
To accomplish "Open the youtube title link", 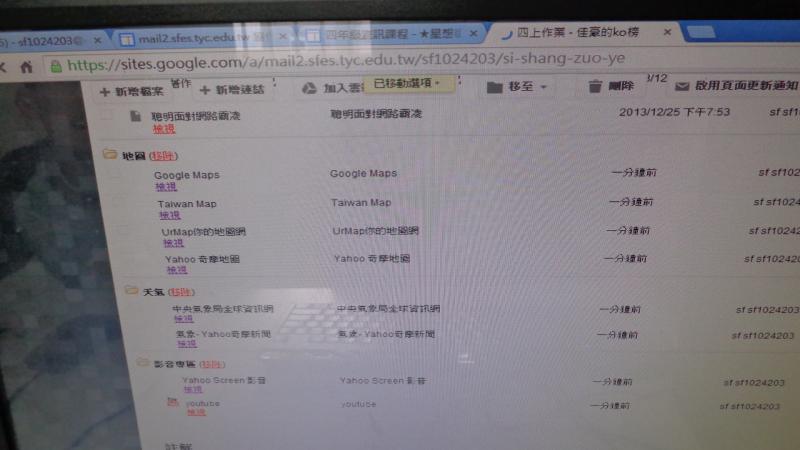I will pyautogui.click(x=203, y=403).
